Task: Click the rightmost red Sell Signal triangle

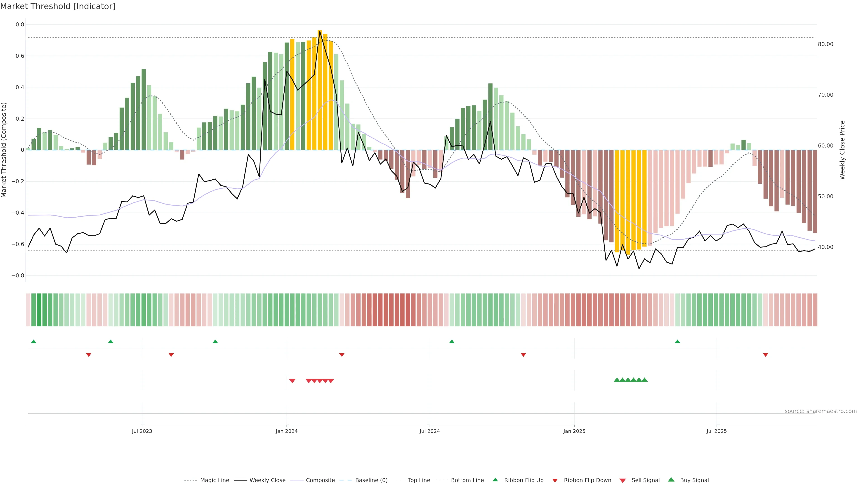Action: [x=331, y=381]
